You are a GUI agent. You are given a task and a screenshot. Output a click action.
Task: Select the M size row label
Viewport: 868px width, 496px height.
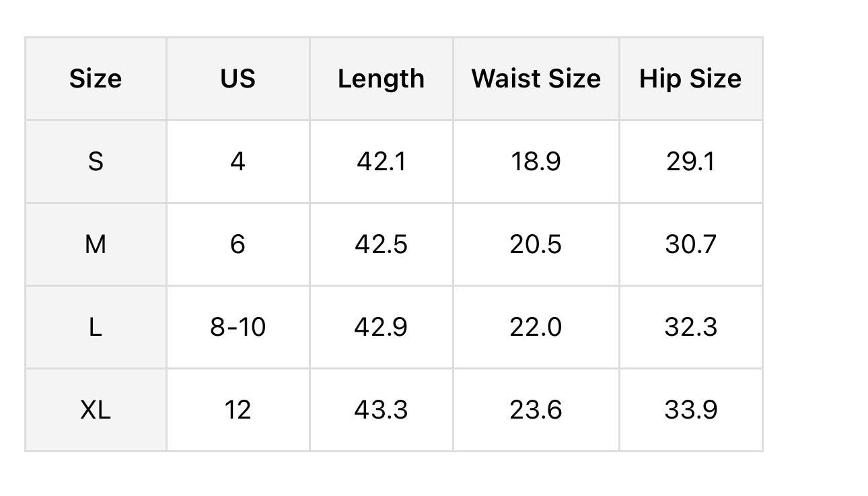(x=96, y=244)
